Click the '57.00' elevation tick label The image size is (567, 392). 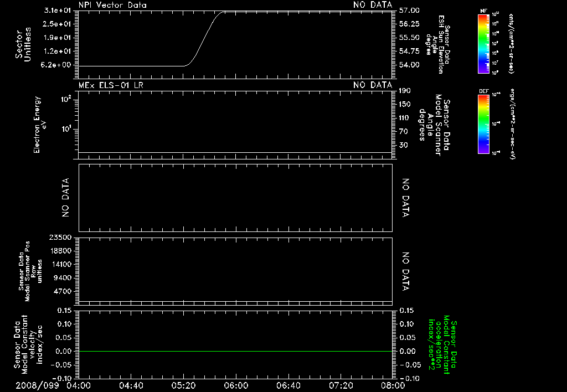click(409, 11)
